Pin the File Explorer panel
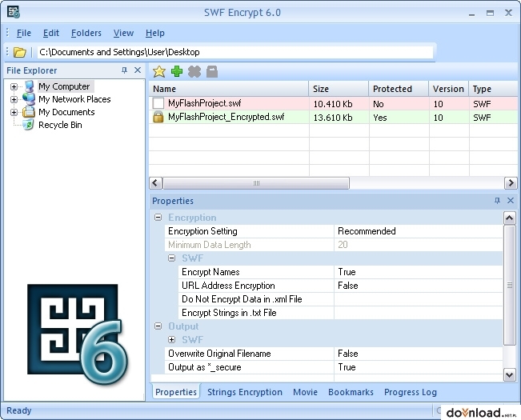The width and height of the screenshot is (521, 420). 124,70
